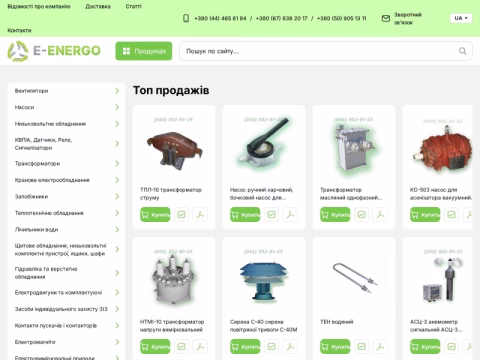
Task: Buy Насос ручний харчовий
Action: click(x=245, y=215)
